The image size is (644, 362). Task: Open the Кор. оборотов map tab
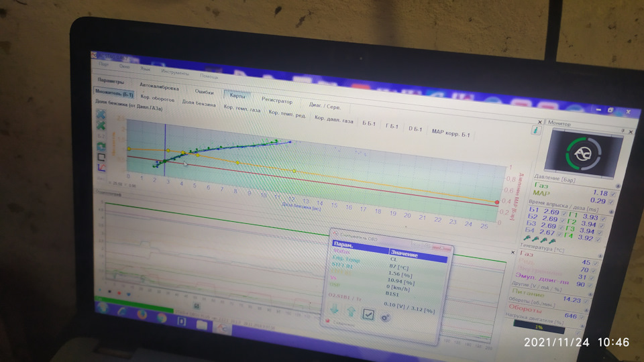pos(157,99)
